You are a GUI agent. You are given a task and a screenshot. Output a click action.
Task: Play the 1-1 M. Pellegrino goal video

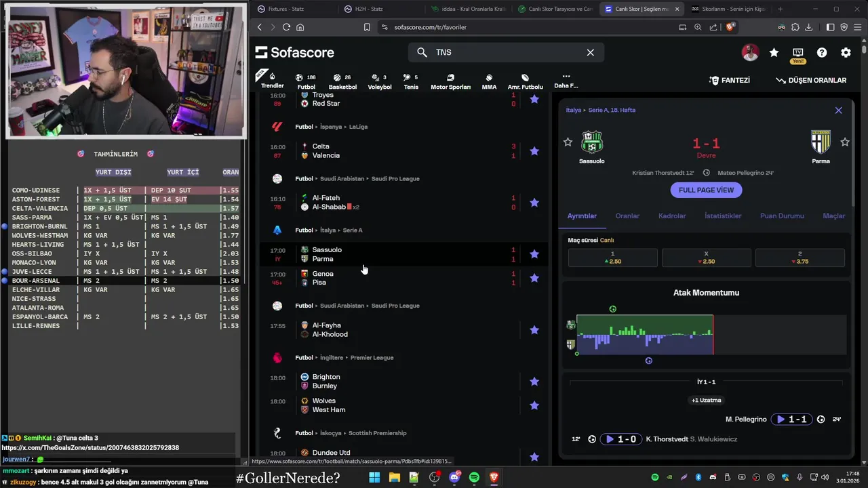click(x=791, y=420)
